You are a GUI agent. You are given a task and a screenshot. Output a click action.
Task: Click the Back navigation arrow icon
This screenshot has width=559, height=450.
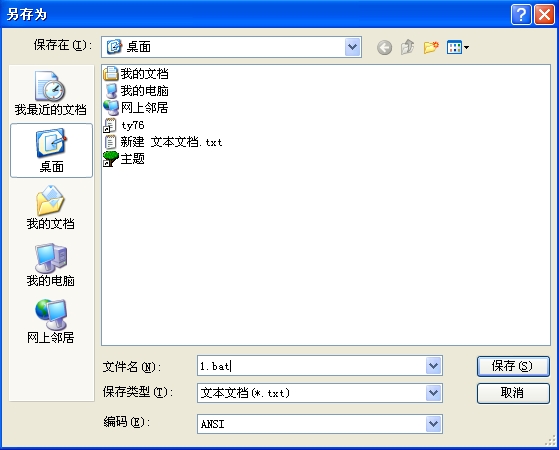384,47
